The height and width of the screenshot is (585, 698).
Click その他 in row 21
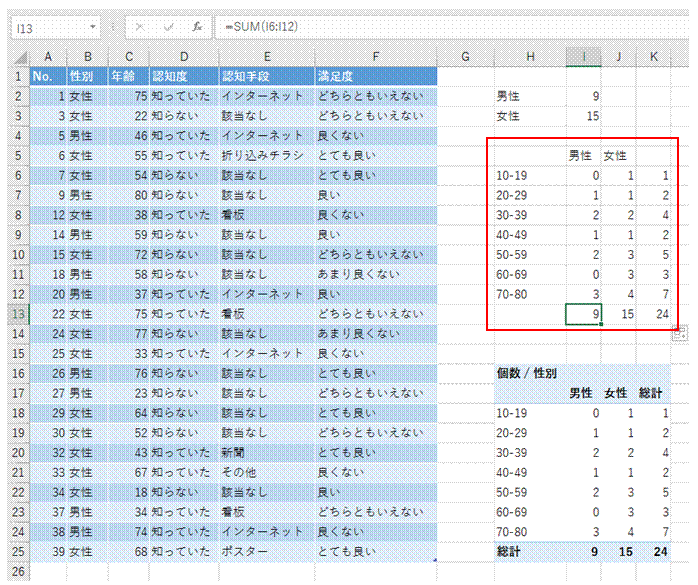point(239,472)
